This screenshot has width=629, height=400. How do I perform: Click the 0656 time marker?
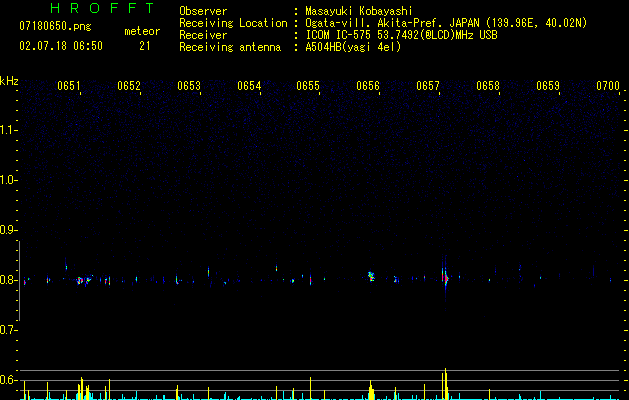[368, 86]
